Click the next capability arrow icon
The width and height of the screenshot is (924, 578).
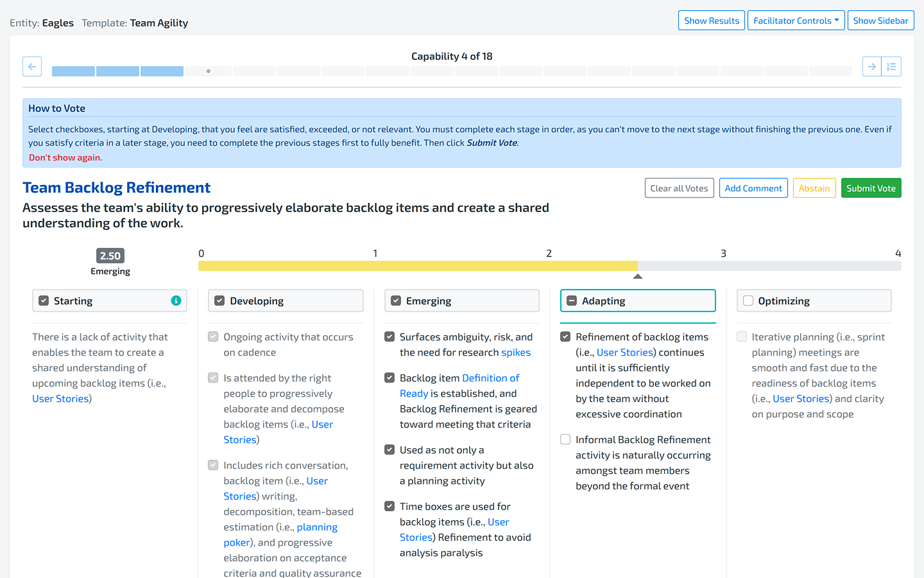pyautogui.click(x=871, y=67)
